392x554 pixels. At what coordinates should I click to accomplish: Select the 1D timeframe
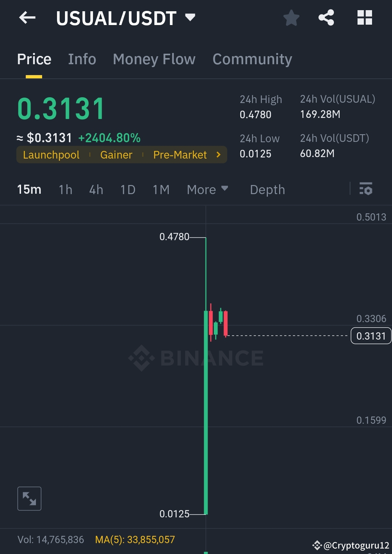[127, 189]
